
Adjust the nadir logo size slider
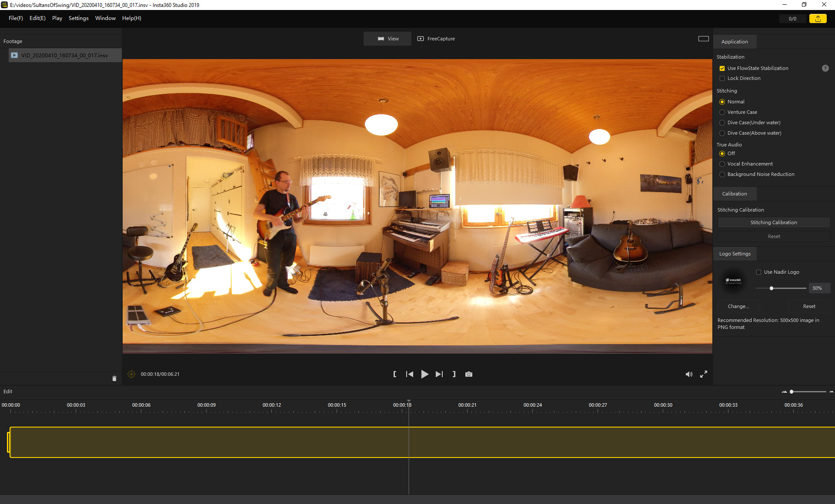coord(772,288)
